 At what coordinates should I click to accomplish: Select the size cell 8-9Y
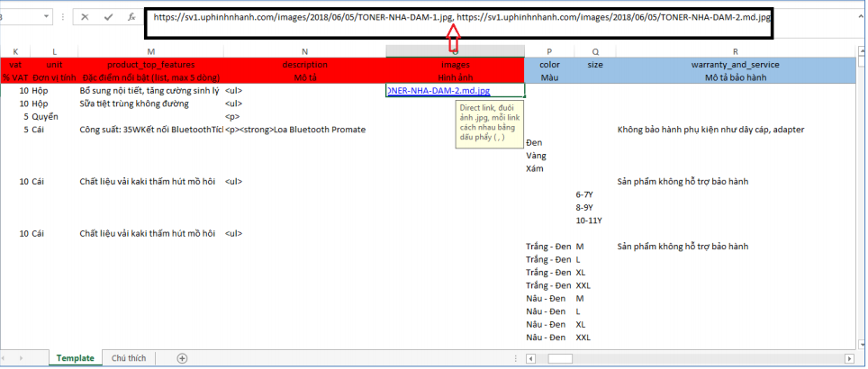[x=586, y=207]
